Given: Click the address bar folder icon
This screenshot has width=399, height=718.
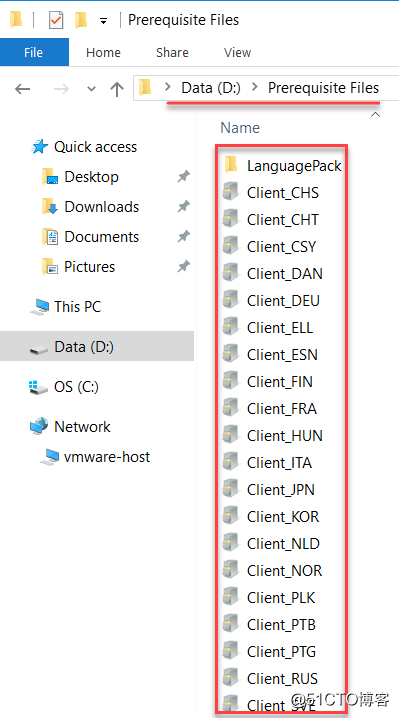Looking at the screenshot, I should point(145,87).
